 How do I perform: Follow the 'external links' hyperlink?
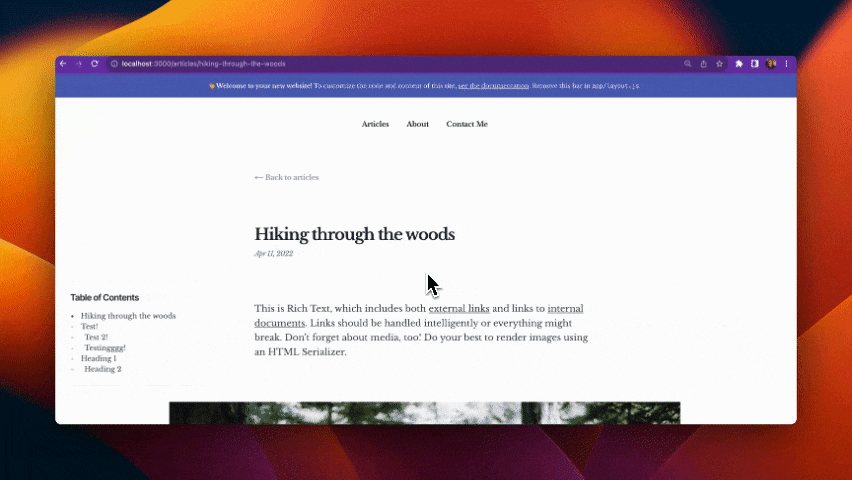pos(459,308)
